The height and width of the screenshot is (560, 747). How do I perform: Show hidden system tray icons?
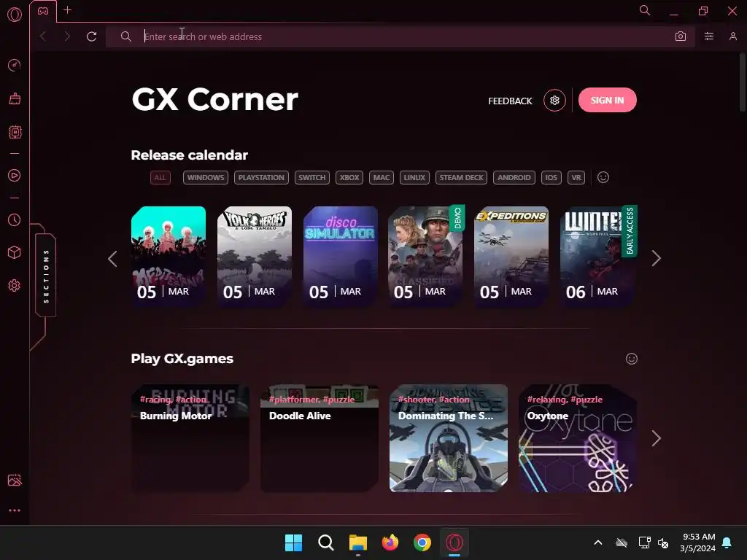(598, 542)
